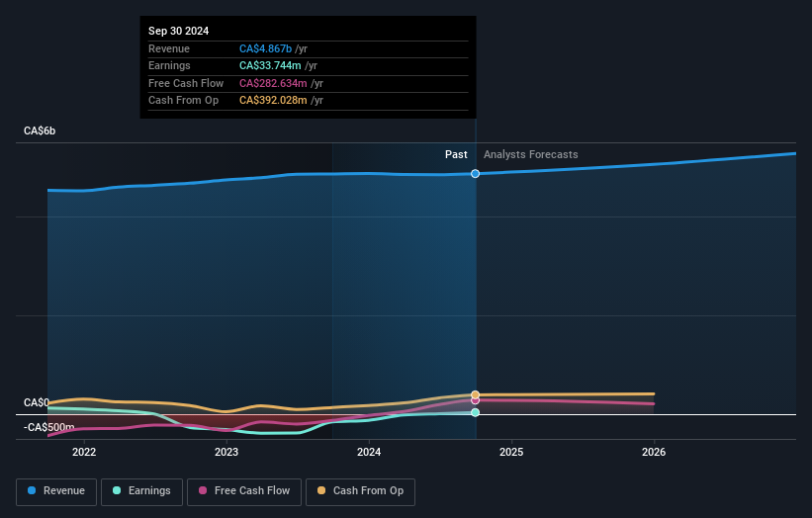Click the Revenue row label in tooltip

tap(169, 48)
